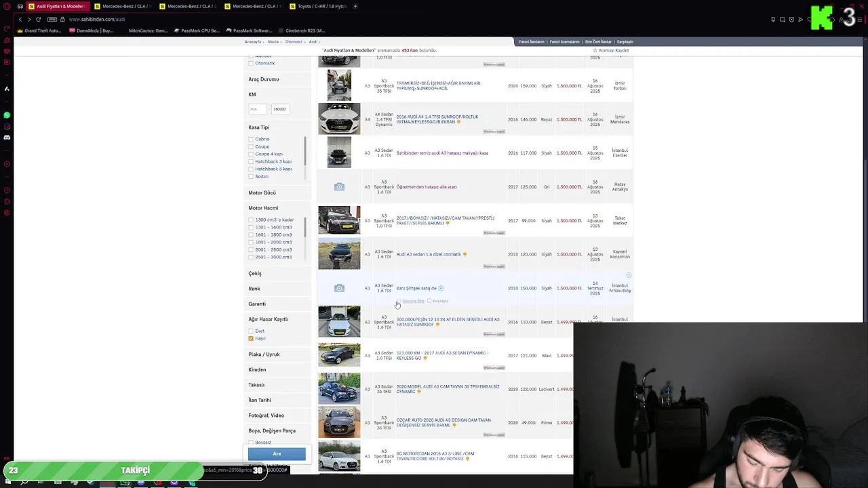Open Instagram in the Opera sidebar
The height and width of the screenshot is (488, 868).
point(7,126)
